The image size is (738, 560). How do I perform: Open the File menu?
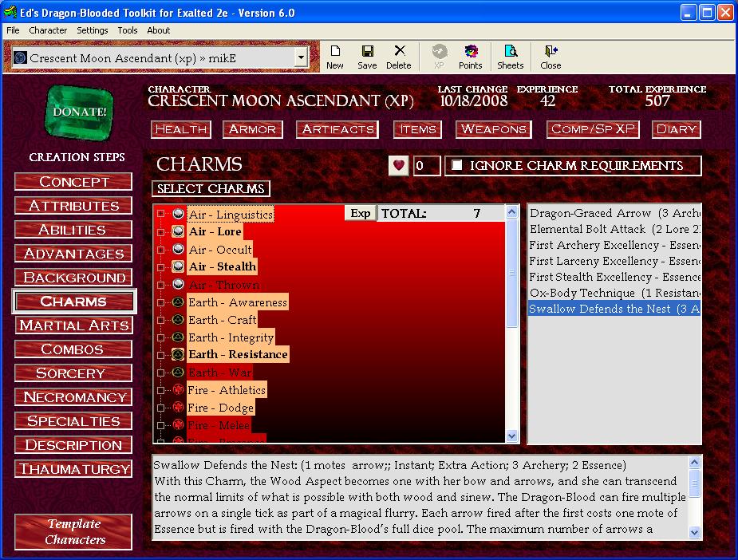[13, 30]
